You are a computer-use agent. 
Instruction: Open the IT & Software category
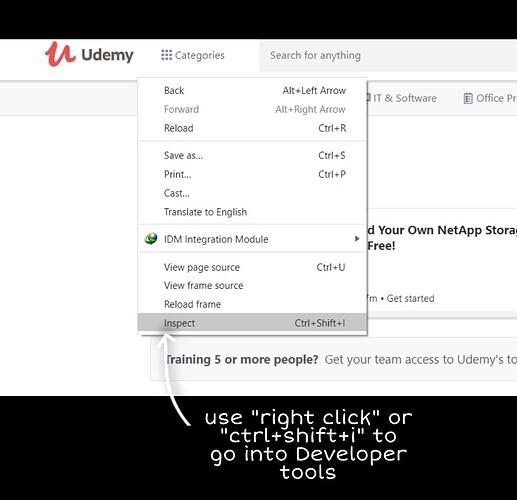click(402, 98)
